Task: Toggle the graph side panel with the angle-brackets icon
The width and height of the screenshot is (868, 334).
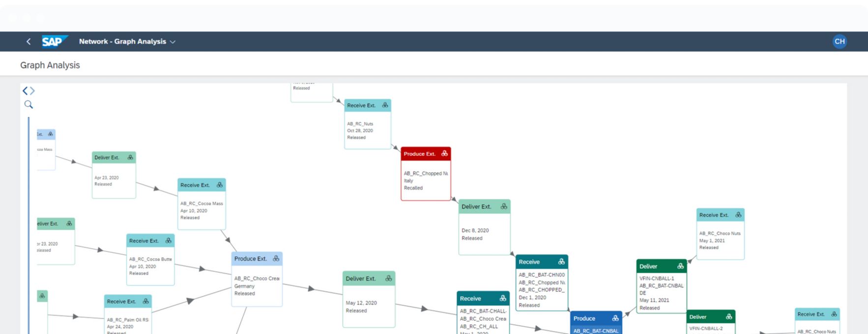Action: coord(29,91)
